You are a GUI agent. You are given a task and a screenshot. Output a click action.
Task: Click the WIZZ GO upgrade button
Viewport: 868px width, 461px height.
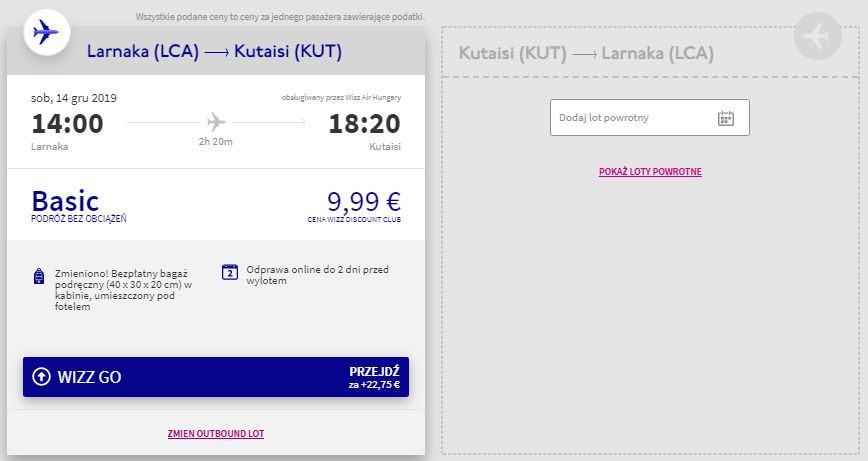tap(215, 377)
